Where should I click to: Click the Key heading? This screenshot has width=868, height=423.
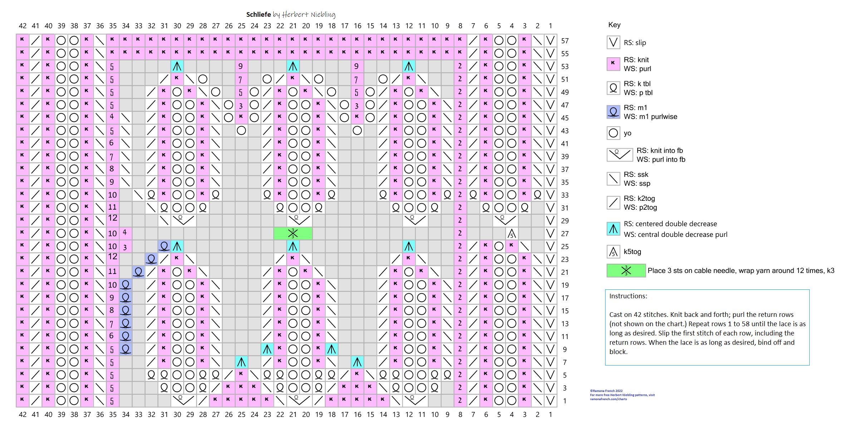(614, 25)
